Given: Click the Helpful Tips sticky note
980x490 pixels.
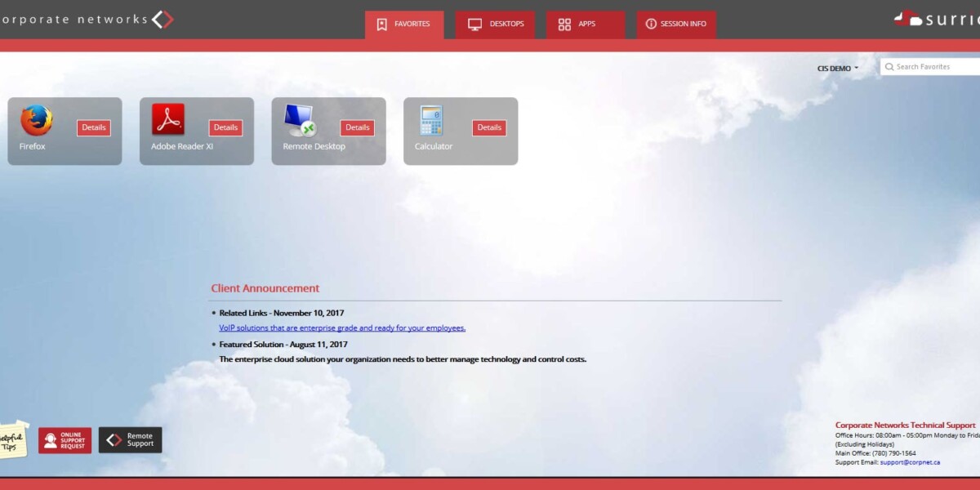Looking at the screenshot, I should [12, 441].
